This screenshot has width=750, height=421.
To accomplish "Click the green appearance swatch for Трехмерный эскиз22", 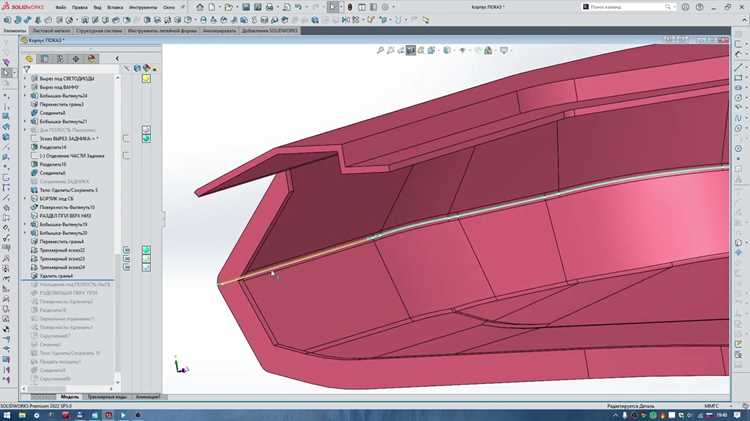I will click(146, 250).
